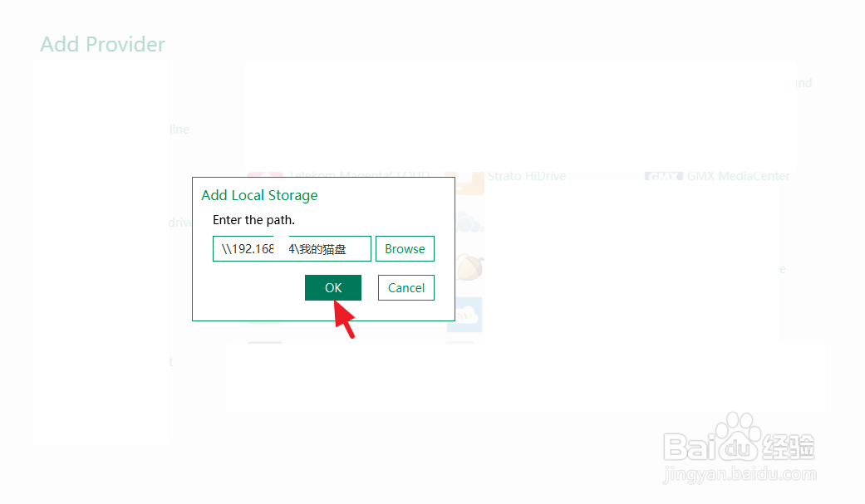Open Browse to choose a folder path
This screenshot has width=865, height=504.
click(405, 249)
